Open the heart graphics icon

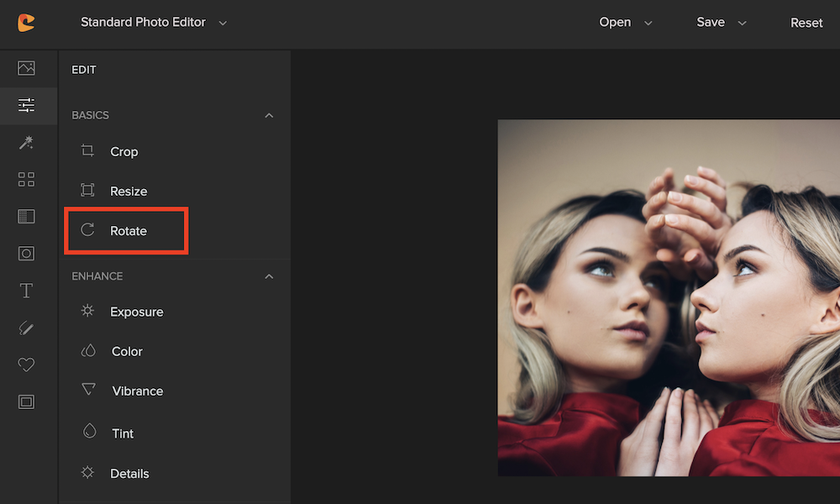coord(26,365)
